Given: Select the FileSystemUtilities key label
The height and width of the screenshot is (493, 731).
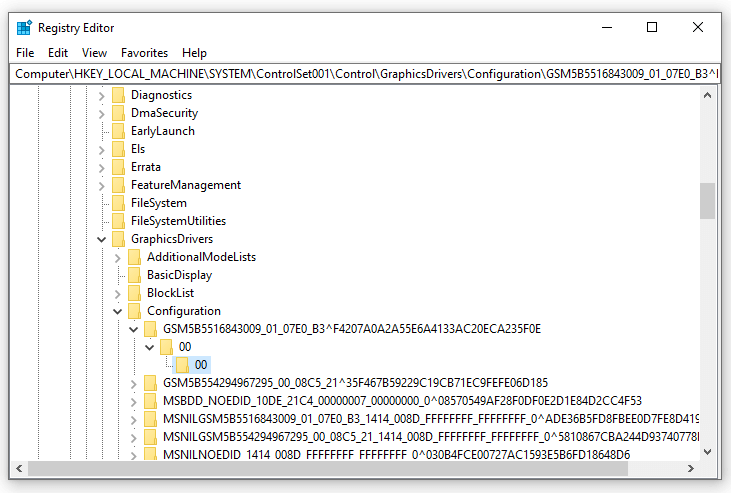Looking at the screenshot, I should tap(179, 221).
